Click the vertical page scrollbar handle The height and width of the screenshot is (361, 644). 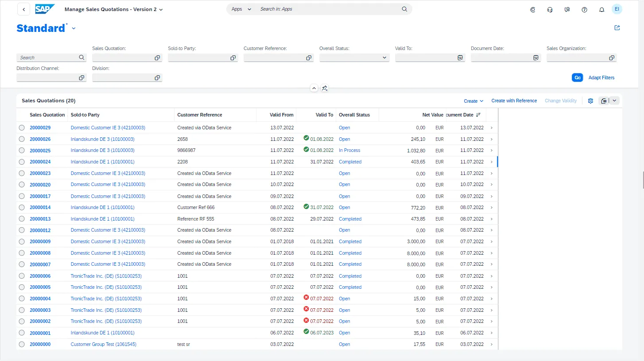[643, 180]
